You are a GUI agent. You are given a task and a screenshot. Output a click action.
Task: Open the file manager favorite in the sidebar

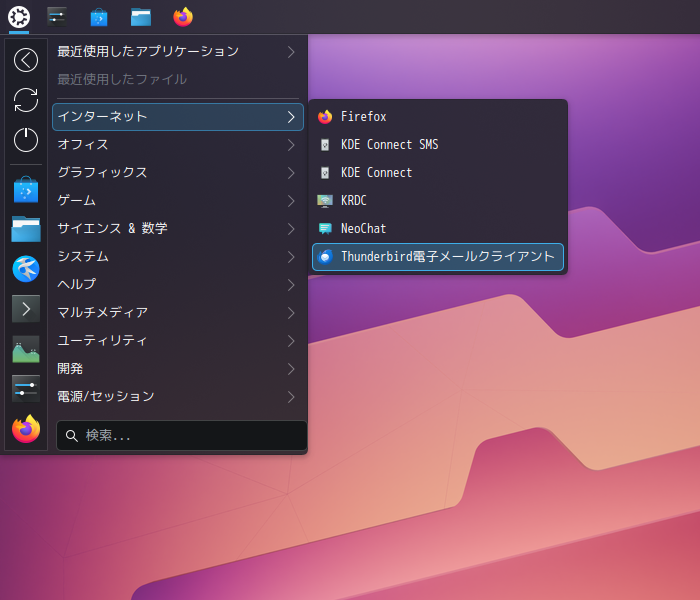coord(26,229)
